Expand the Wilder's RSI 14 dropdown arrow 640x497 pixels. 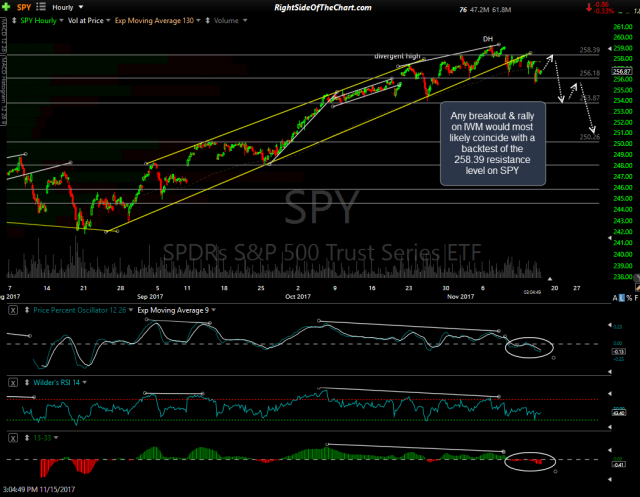[x=84, y=383]
